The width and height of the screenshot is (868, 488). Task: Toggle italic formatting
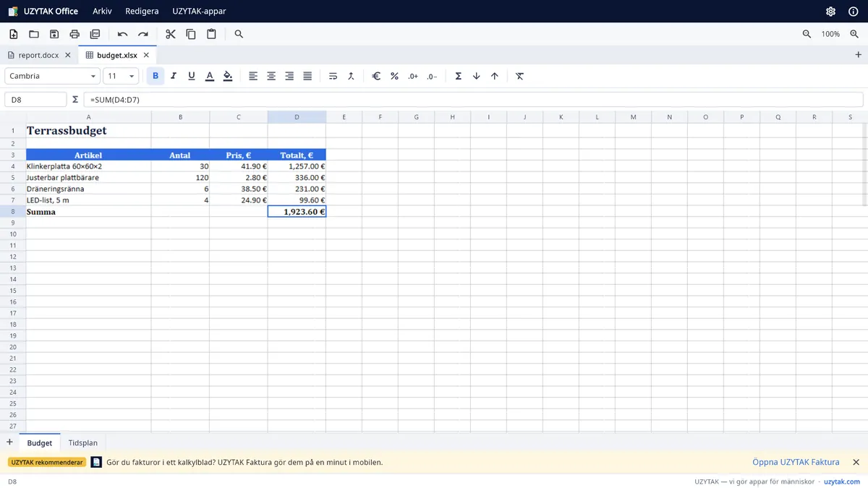click(174, 76)
